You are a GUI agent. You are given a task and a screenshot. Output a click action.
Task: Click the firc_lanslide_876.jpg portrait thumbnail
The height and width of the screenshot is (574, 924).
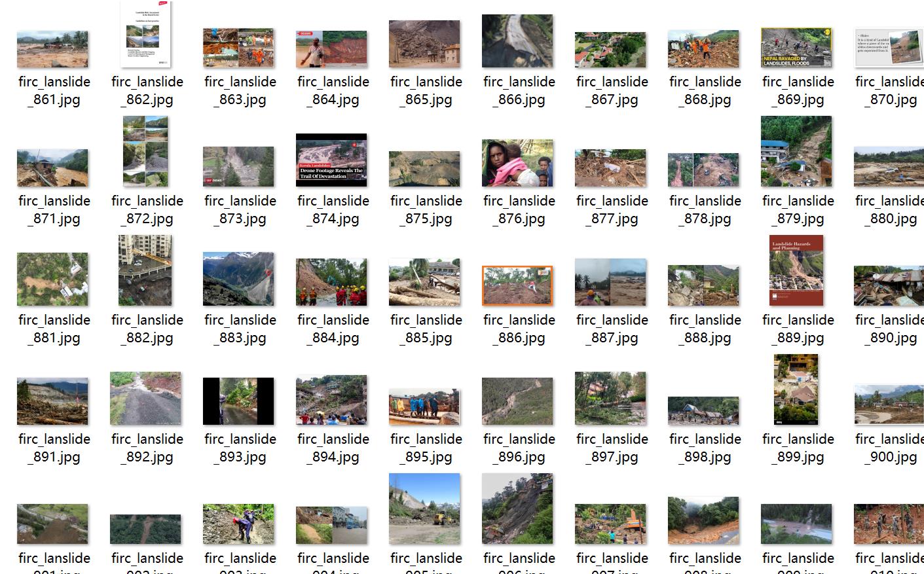point(517,163)
